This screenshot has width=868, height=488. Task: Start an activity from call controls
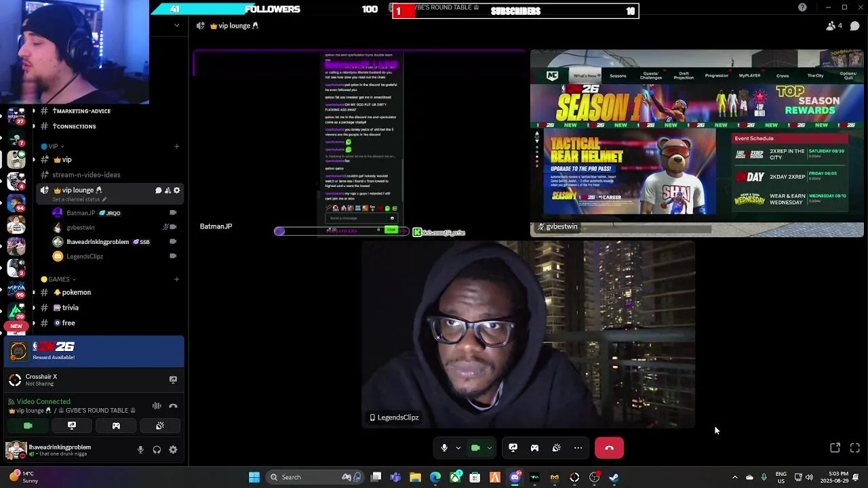[x=534, y=448]
